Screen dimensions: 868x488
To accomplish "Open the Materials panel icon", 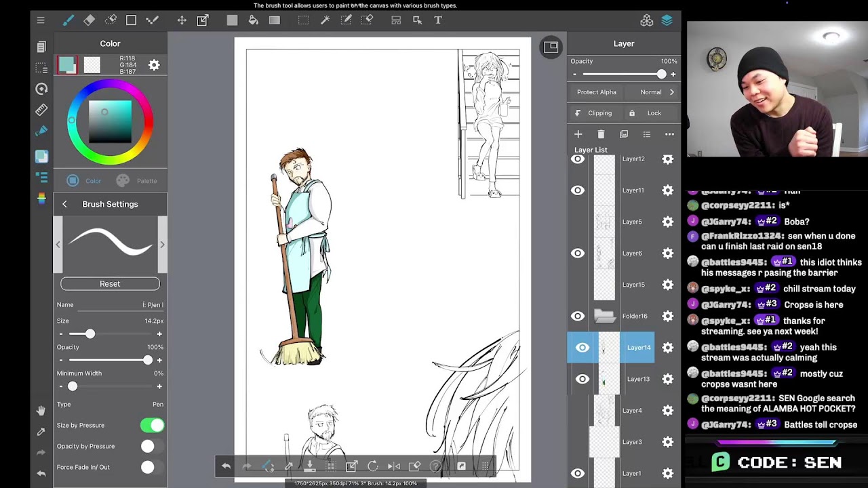I will point(647,20).
